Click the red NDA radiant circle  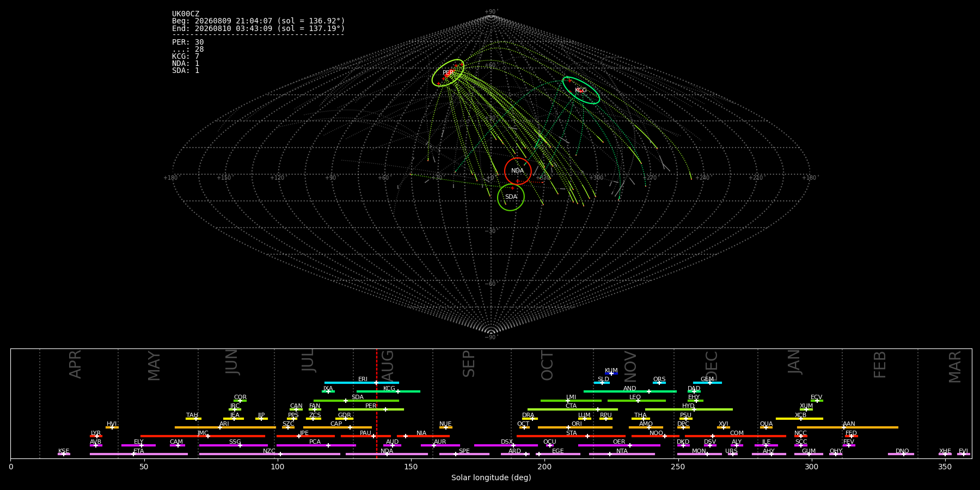tap(518, 171)
